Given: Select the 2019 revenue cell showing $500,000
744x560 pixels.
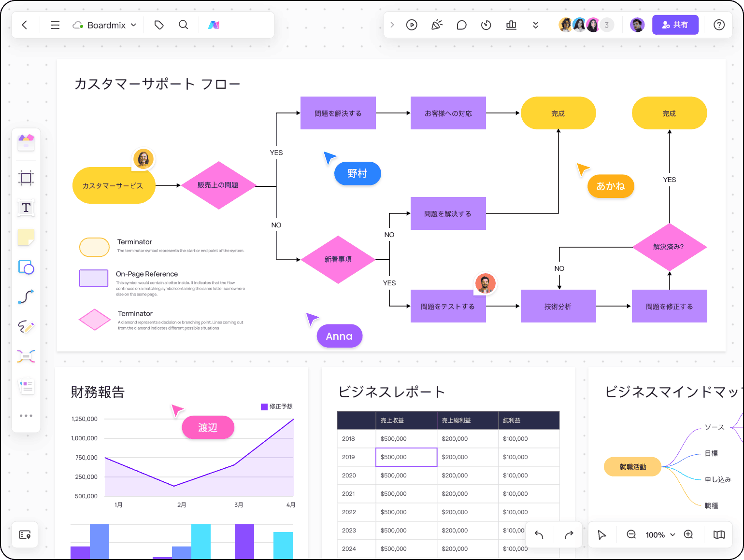Looking at the screenshot, I should click(x=406, y=457).
